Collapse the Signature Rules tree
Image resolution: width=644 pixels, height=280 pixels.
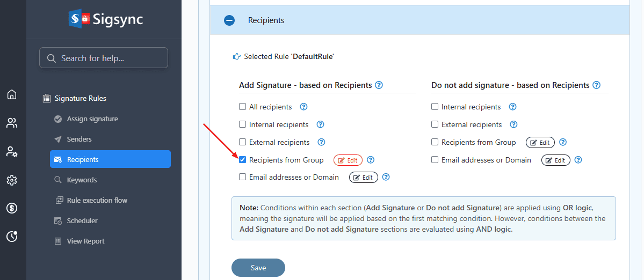(x=46, y=98)
